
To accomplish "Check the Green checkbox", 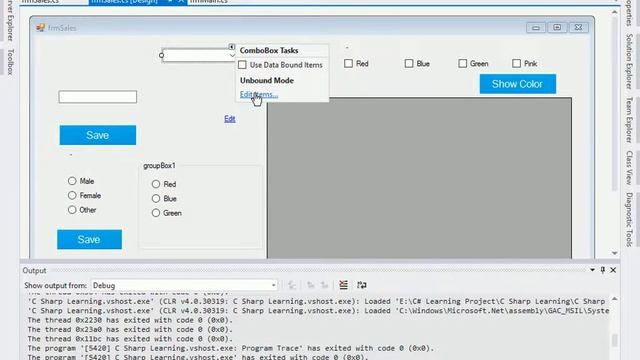I will click(462, 63).
